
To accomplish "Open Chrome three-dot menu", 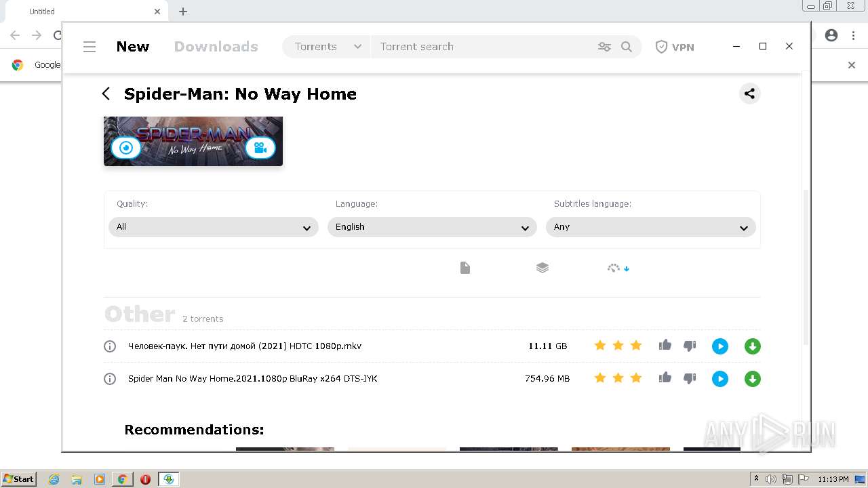I will [853, 35].
